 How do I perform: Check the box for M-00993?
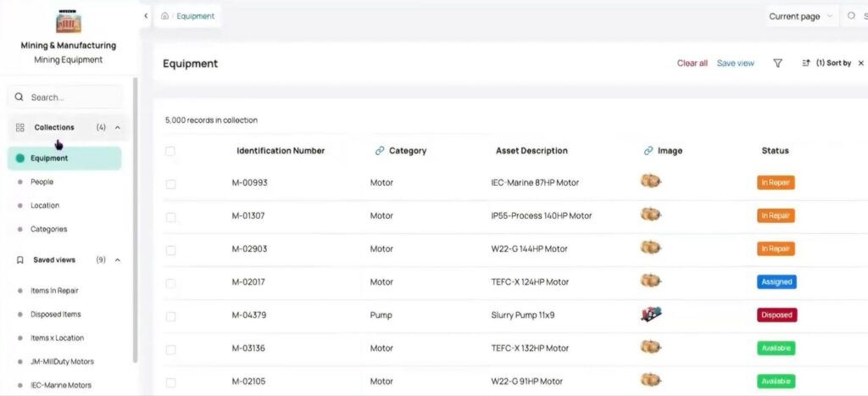(x=170, y=184)
